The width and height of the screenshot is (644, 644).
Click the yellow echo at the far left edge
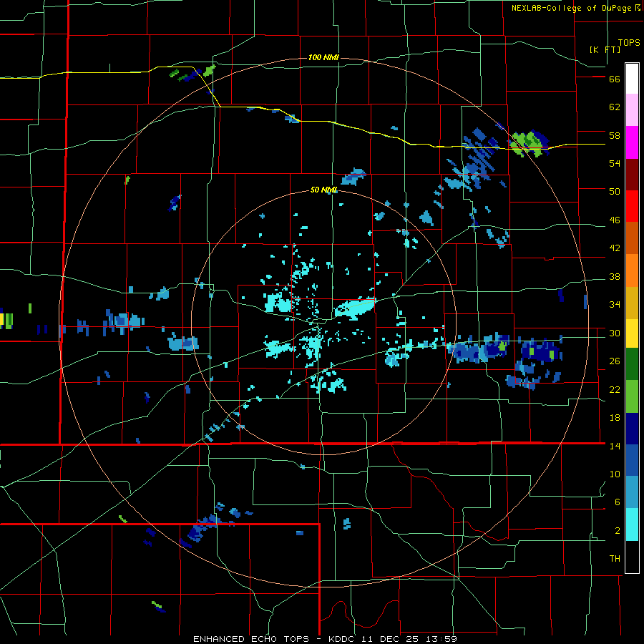(x=2, y=320)
